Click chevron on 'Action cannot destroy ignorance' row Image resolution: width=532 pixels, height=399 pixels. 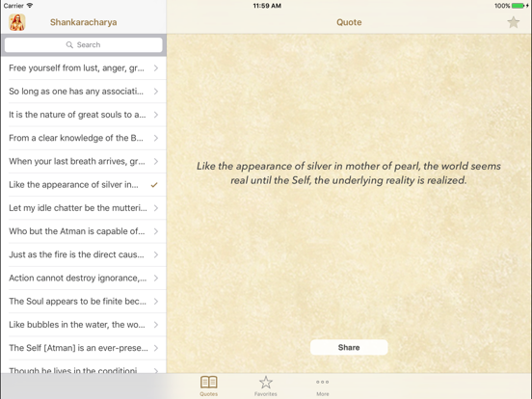click(156, 278)
